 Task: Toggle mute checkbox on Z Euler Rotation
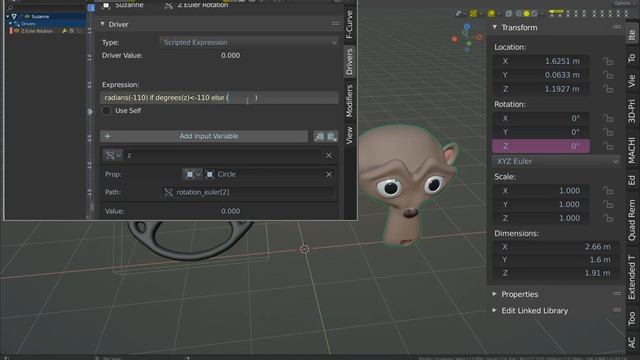coord(72,31)
